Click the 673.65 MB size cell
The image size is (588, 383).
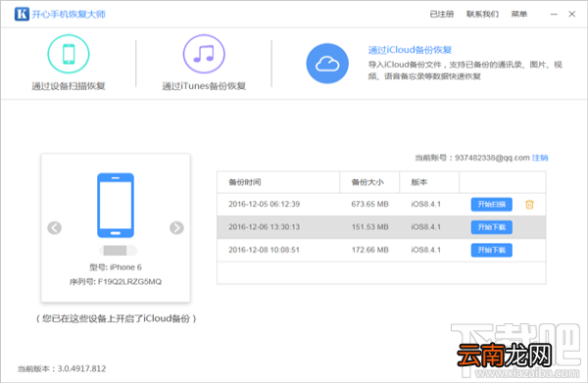pyautogui.click(x=369, y=205)
